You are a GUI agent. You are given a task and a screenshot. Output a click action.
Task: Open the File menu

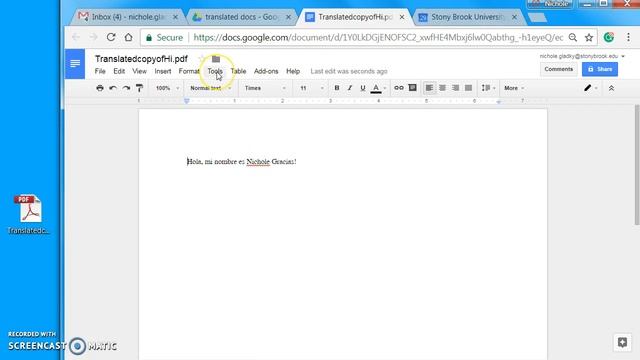click(100, 71)
